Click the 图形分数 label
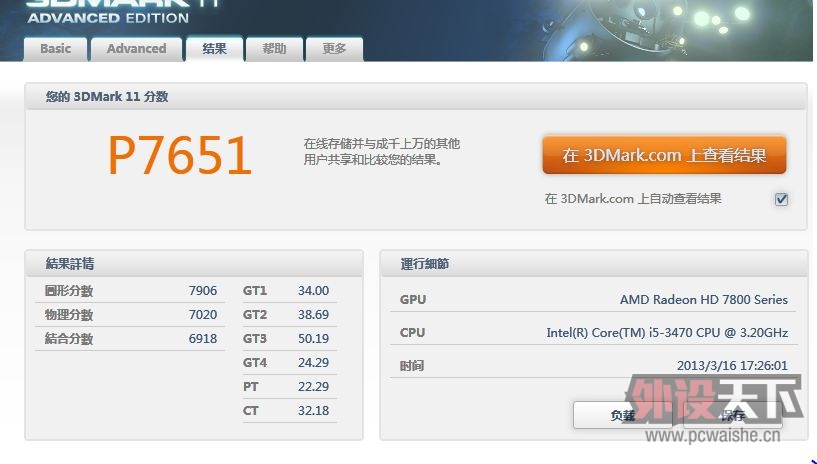The width and height of the screenshot is (817, 464). pyautogui.click(x=69, y=291)
